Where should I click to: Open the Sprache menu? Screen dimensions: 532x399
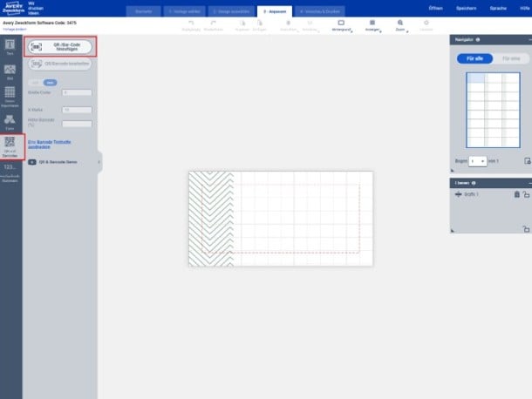498,8
